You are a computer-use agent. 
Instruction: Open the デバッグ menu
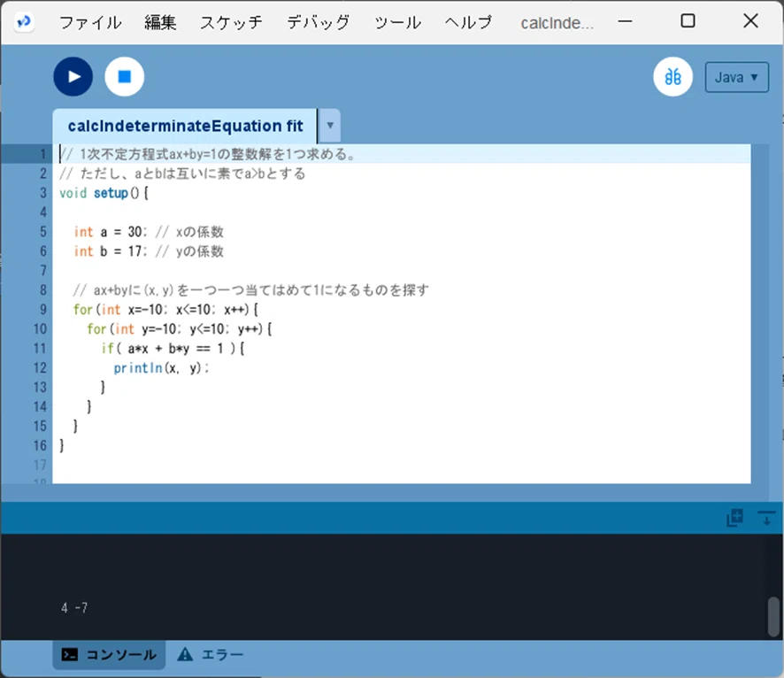pos(318,22)
